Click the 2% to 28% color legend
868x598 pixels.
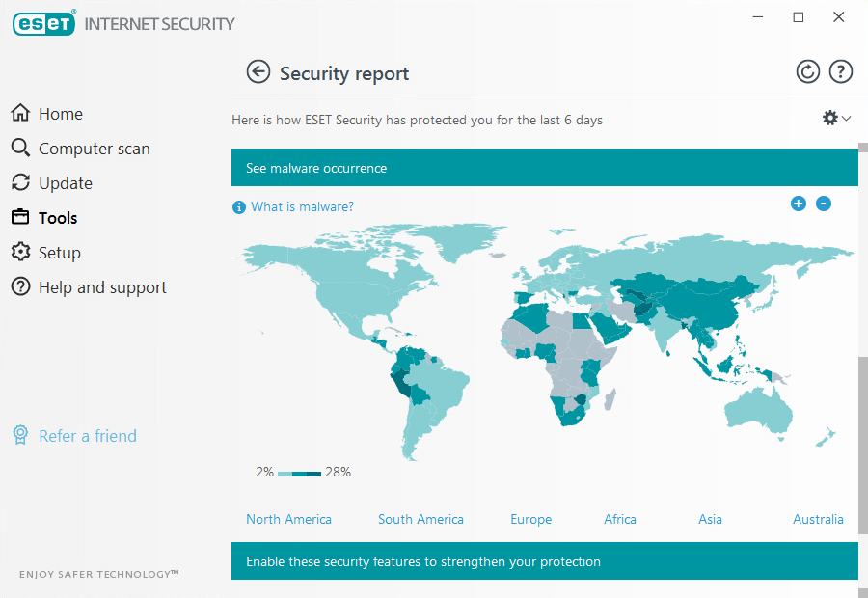299,473
